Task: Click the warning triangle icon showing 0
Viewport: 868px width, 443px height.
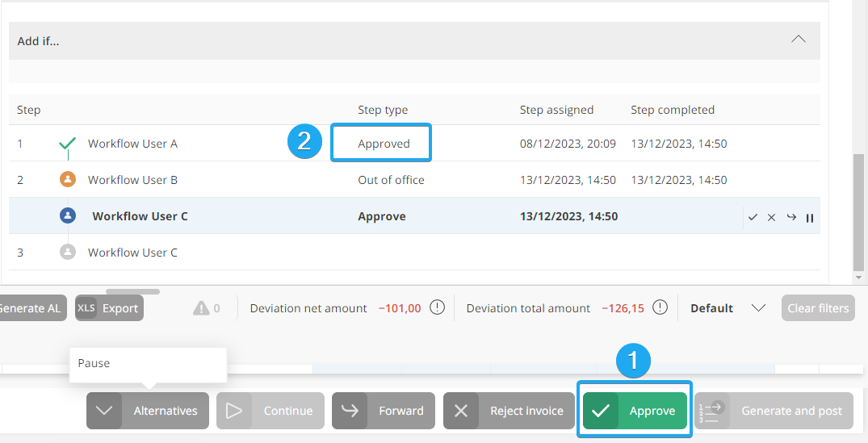Action: [x=201, y=308]
